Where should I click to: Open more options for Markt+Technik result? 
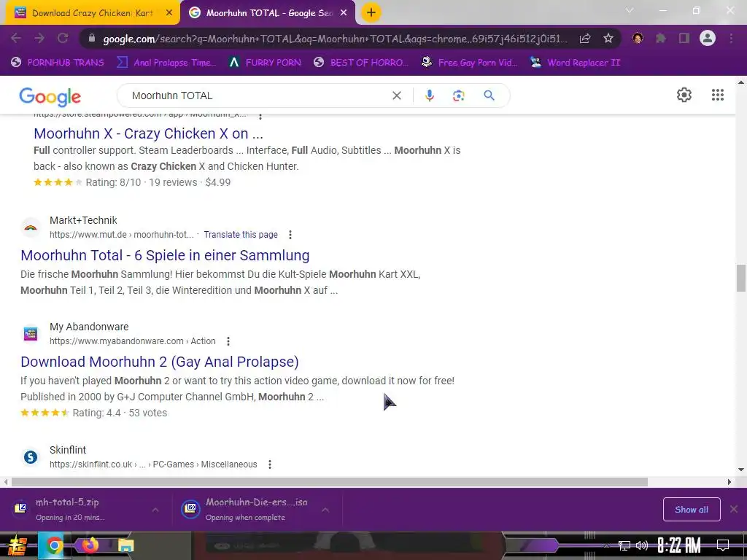[x=290, y=235]
